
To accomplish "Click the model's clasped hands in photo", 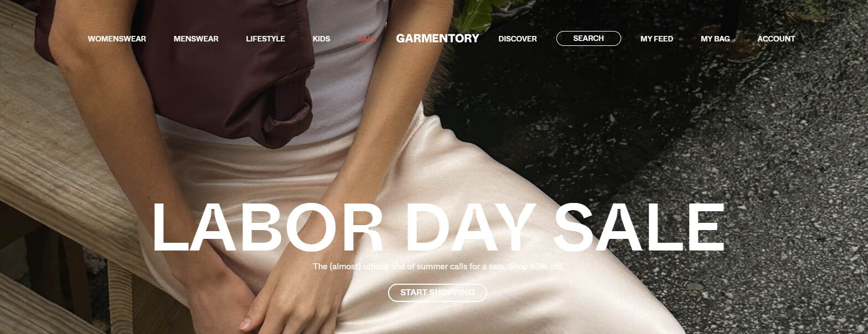I will (x=260, y=293).
